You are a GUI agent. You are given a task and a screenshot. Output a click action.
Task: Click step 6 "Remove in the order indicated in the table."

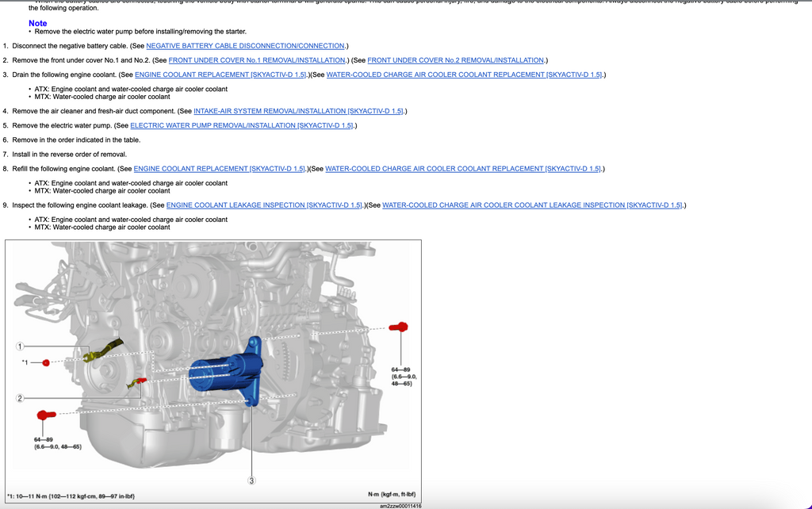(76, 140)
